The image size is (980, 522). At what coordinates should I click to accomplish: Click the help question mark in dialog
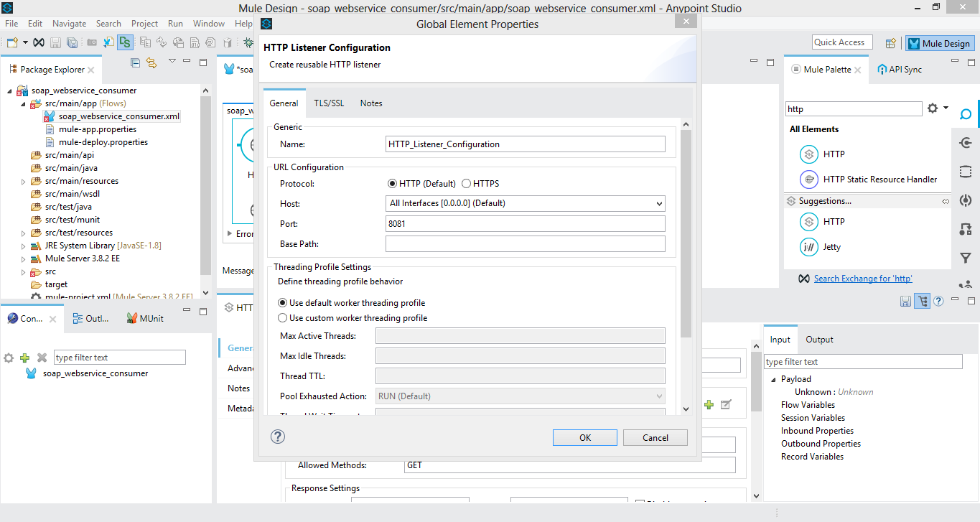pos(278,437)
